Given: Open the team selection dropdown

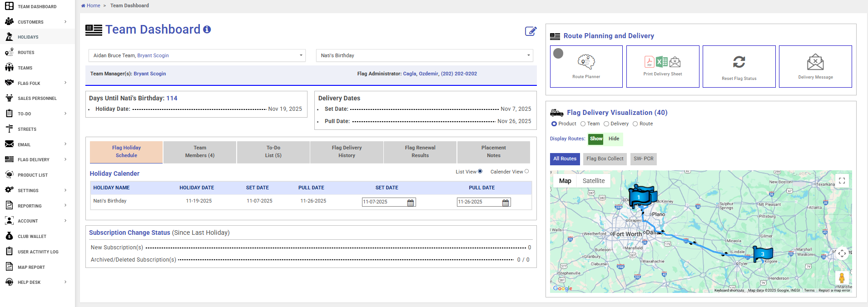Looking at the screenshot, I should pyautogui.click(x=197, y=55).
